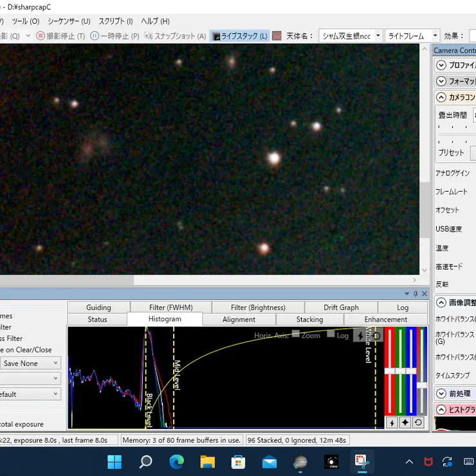The image size is (476, 476).
Task: Switch to the Status tab
Action: pos(97,319)
